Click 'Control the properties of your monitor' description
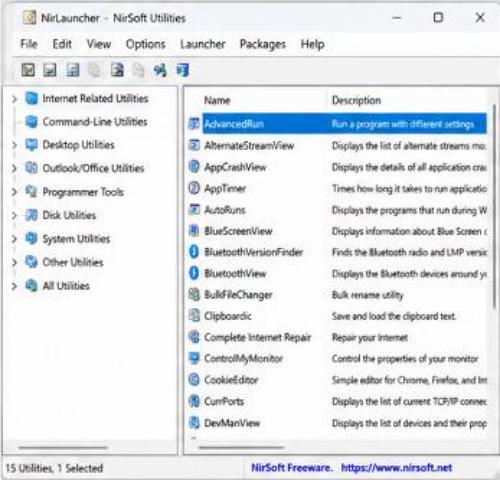500x480 pixels. tap(405, 359)
